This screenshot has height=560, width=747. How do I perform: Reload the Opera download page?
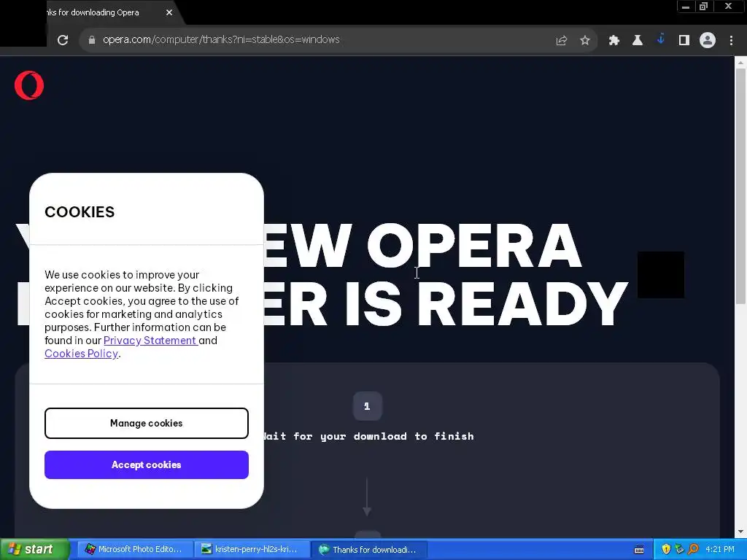pyautogui.click(x=63, y=40)
